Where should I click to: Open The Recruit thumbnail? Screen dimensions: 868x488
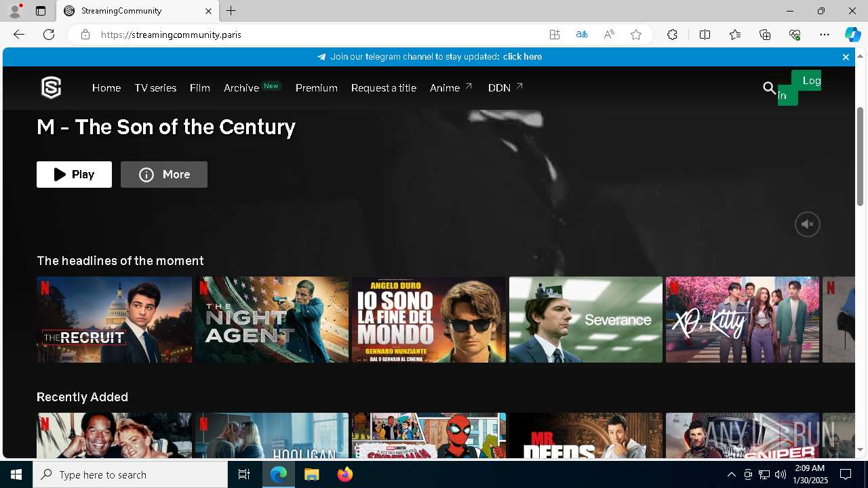tap(115, 319)
